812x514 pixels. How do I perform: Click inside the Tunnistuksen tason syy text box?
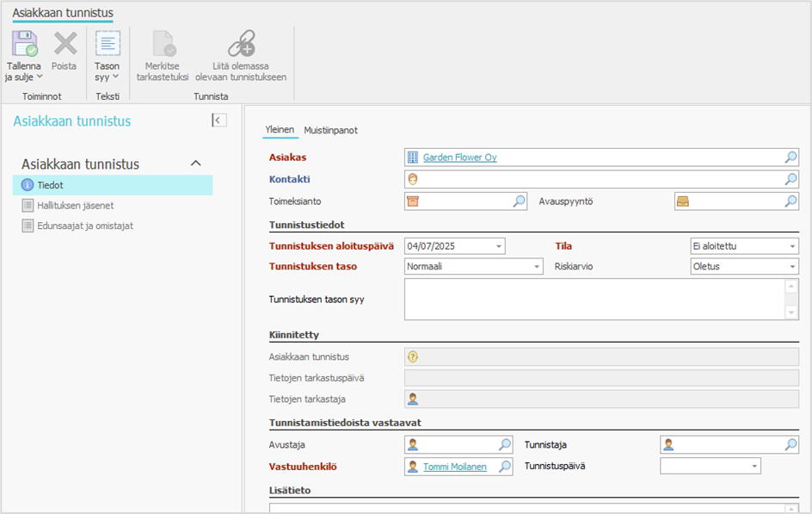click(x=594, y=299)
